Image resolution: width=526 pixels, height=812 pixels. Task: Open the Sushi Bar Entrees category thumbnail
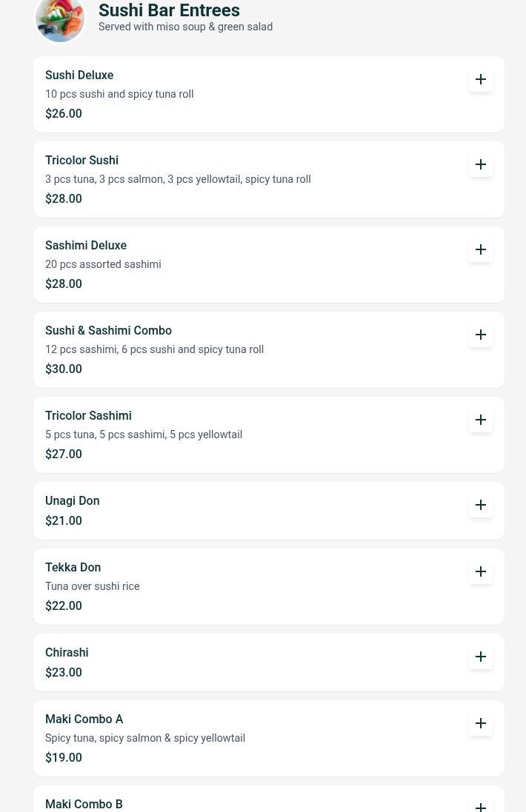click(x=60, y=19)
